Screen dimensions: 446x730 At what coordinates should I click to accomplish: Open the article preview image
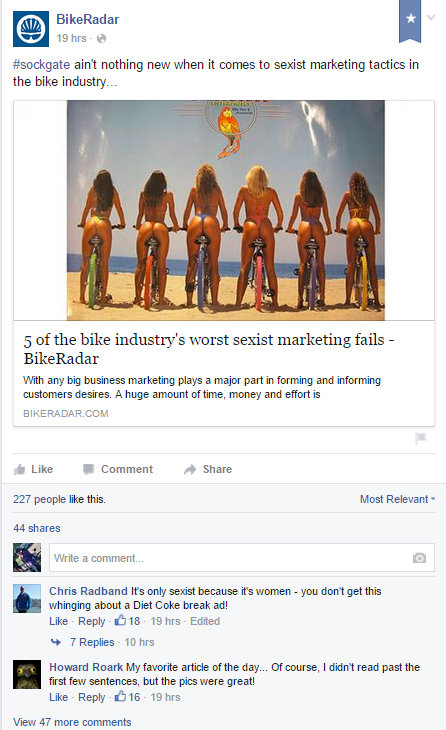pos(226,210)
